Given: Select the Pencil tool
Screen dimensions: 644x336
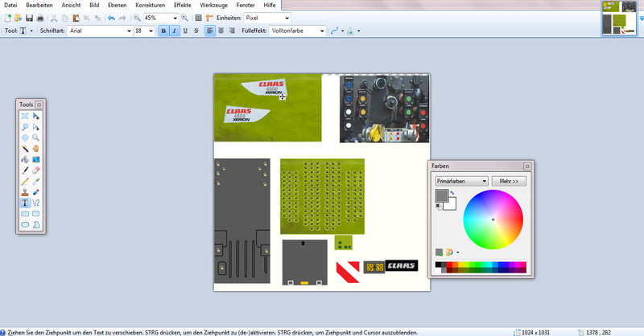Looking at the screenshot, I should pos(25,181).
